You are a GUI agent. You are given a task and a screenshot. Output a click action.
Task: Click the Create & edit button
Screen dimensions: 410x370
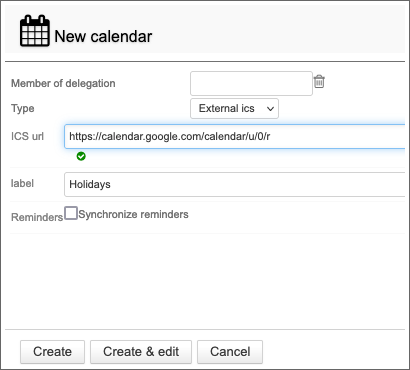tap(141, 352)
